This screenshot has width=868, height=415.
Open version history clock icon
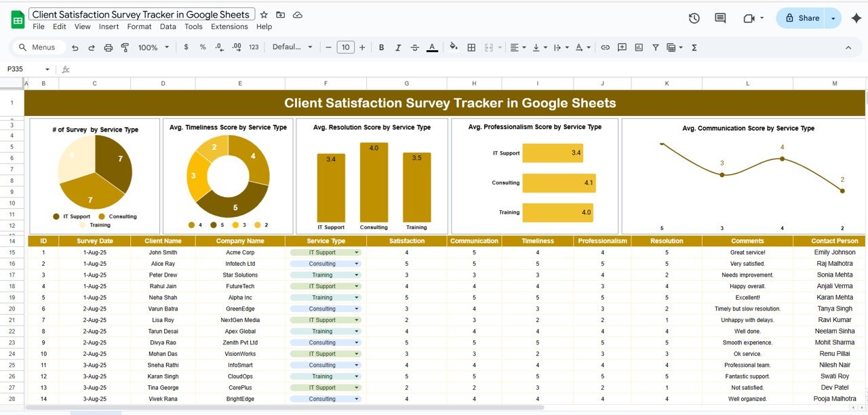694,18
